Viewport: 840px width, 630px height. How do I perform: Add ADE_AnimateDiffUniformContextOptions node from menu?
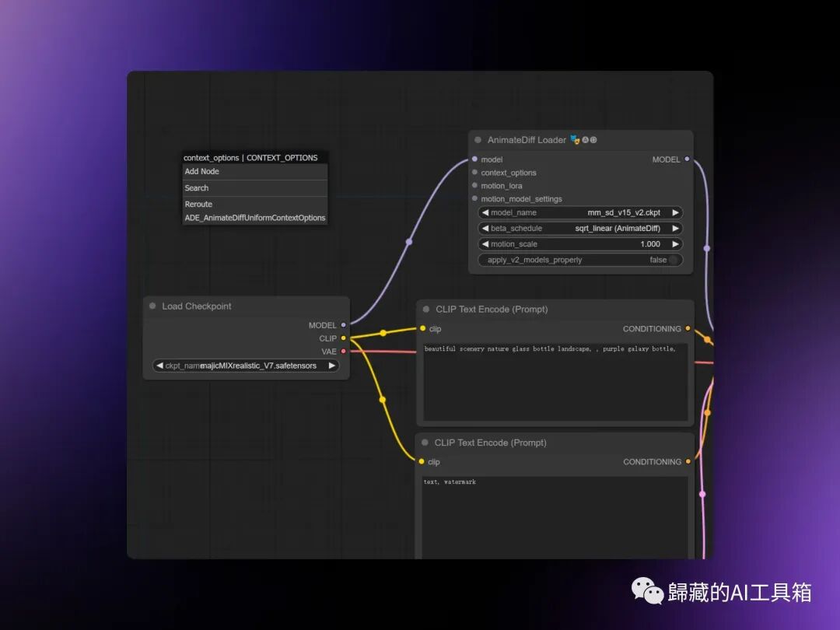[255, 218]
